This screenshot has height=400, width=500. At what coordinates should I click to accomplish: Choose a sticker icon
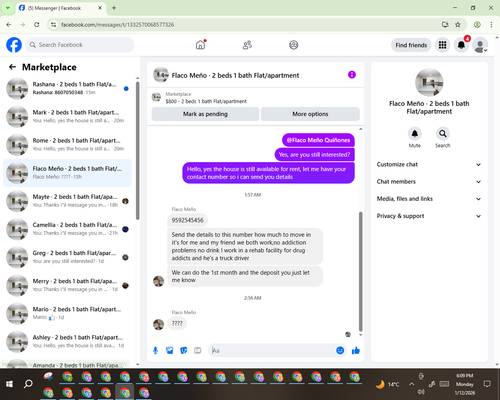[184, 350]
